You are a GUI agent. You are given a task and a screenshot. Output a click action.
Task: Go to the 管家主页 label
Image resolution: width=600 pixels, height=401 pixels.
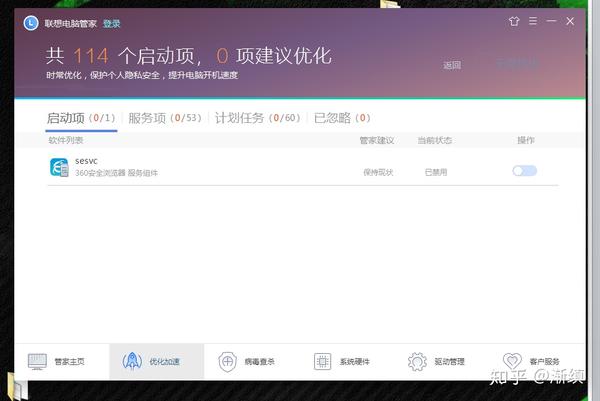point(69,362)
